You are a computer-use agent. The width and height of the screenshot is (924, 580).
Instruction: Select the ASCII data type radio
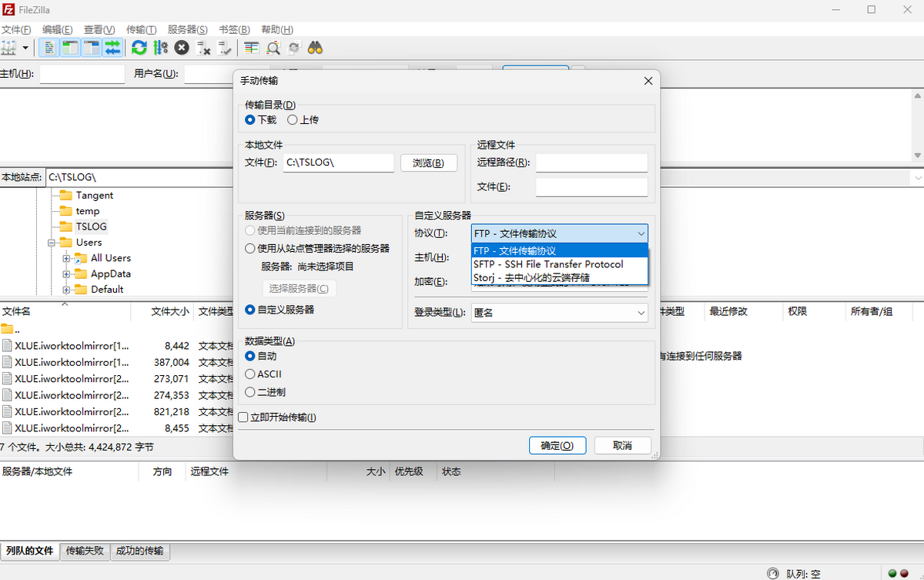pos(263,374)
